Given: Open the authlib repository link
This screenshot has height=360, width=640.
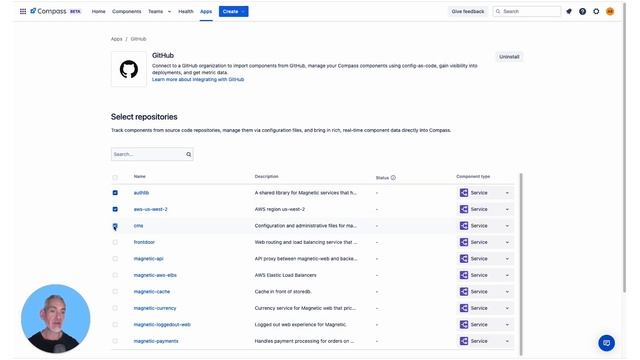Looking at the screenshot, I should pos(141,193).
